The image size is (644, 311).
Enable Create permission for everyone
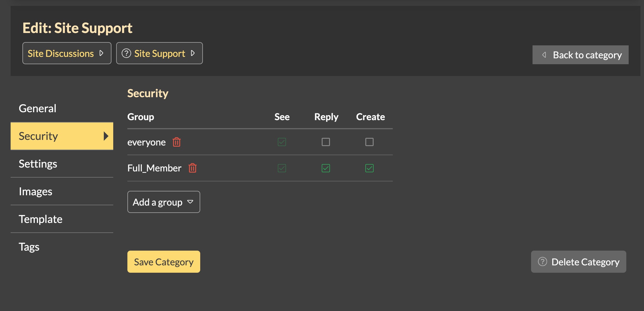(369, 142)
